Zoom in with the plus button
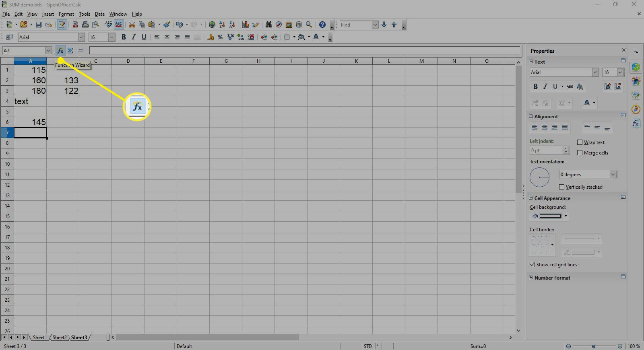 pyautogui.click(x=620, y=346)
